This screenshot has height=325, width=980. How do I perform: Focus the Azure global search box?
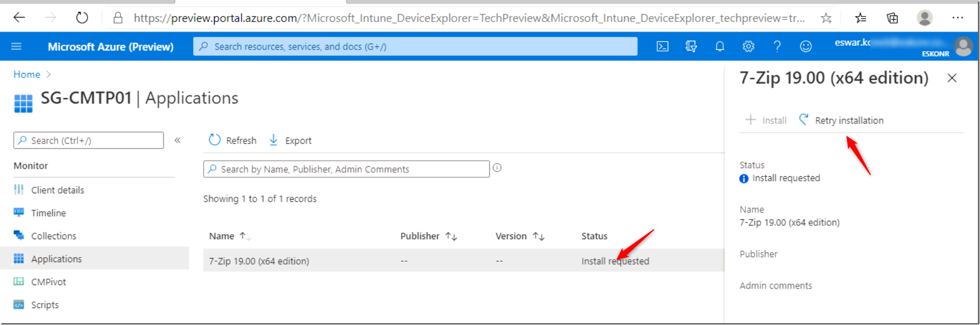[415, 46]
